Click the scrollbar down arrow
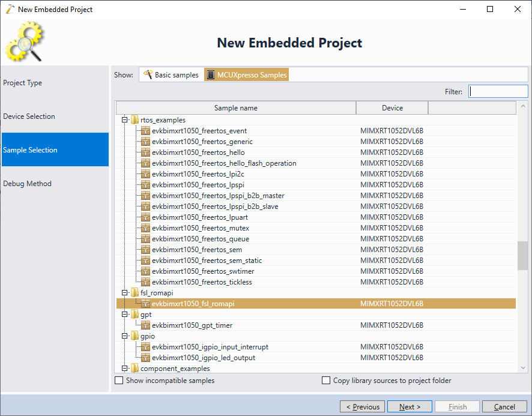The width and height of the screenshot is (532, 416). click(x=523, y=368)
